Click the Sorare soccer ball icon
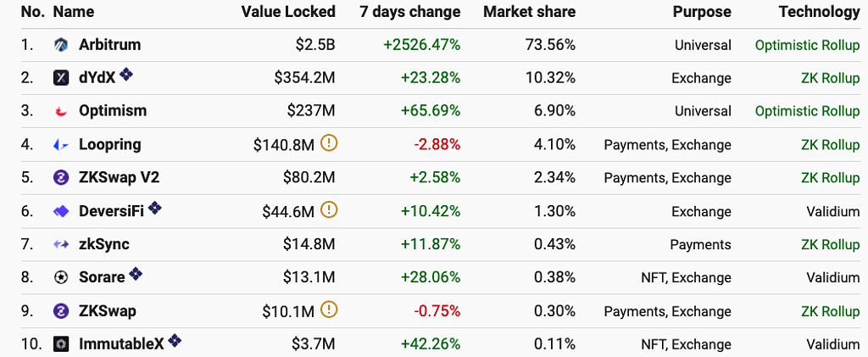This screenshot has width=868, height=357. coord(61,277)
